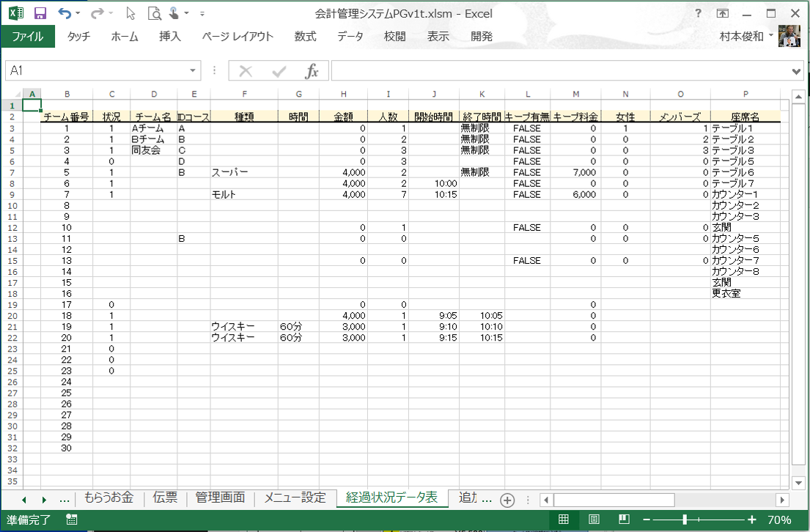
Task: Open the Name Box dropdown arrow
Action: (x=194, y=70)
